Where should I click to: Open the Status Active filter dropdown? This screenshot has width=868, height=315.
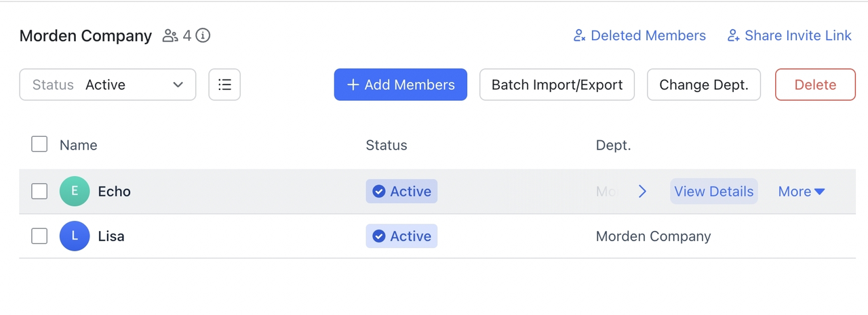(x=108, y=85)
